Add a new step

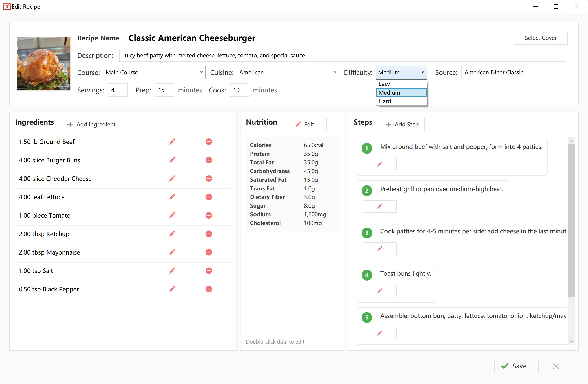point(402,124)
